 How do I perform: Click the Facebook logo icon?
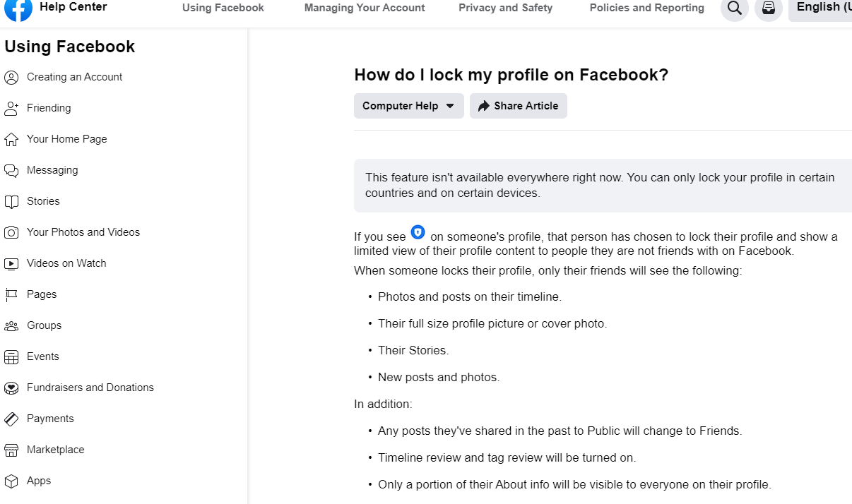pos(18,9)
